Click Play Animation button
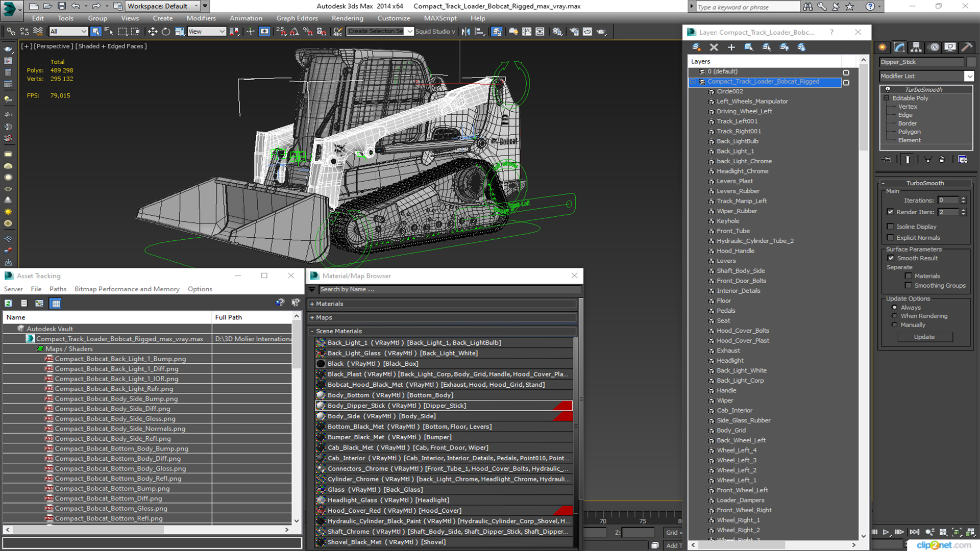This screenshot has width=980, height=551. pyautogui.click(x=886, y=532)
